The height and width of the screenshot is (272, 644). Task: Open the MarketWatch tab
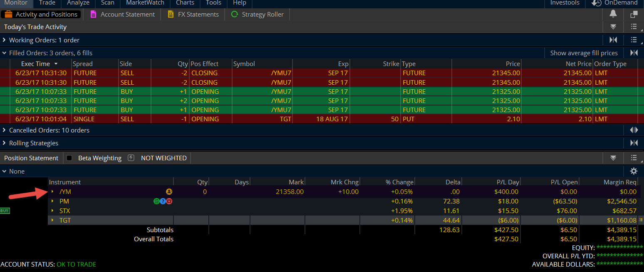146,3
